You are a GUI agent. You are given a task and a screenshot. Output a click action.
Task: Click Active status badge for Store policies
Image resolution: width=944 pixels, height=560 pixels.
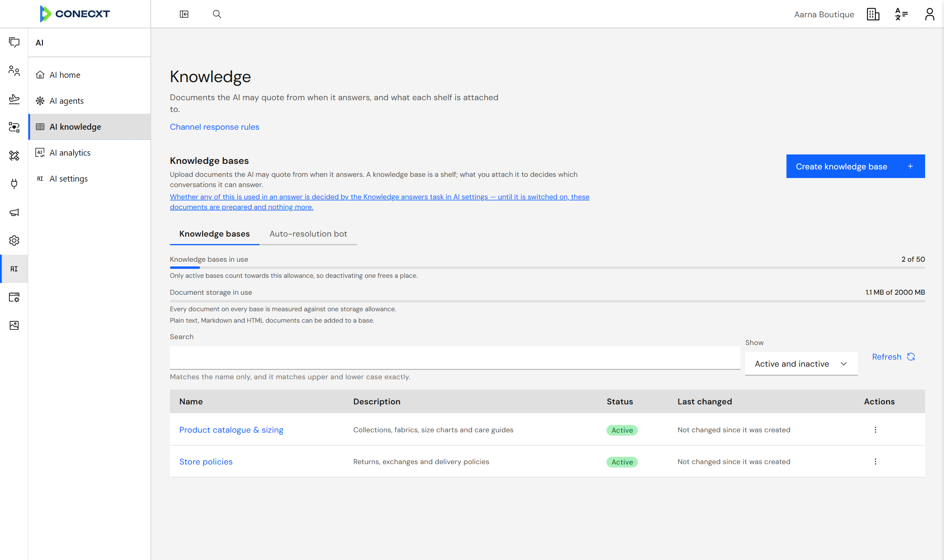(622, 462)
